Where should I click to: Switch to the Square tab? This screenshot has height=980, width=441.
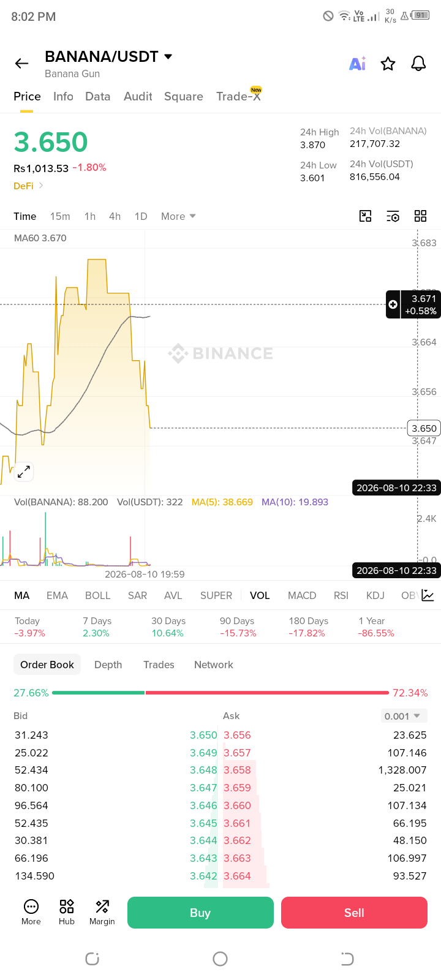[x=184, y=97]
